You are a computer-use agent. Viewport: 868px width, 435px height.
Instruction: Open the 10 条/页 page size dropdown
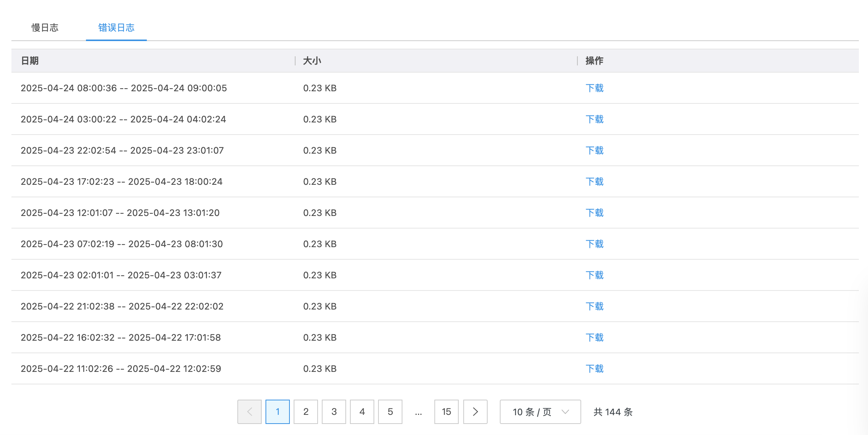(x=540, y=411)
